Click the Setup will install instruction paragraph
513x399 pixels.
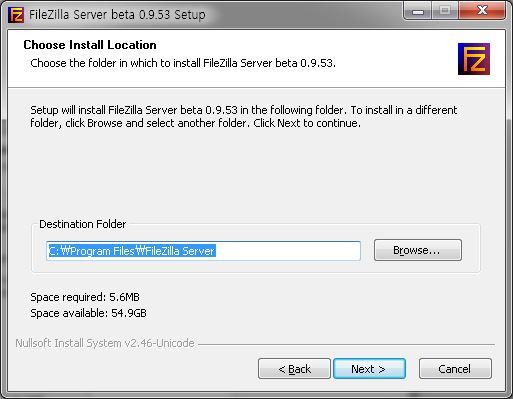[244, 116]
